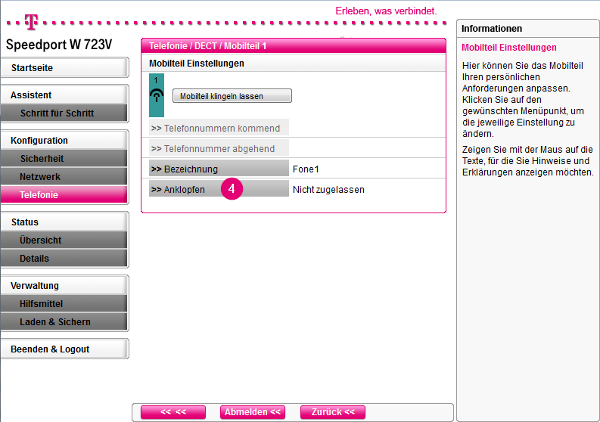This screenshot has height=422, width=600.
Task: Show the Details status page
Action: [64, 258]
